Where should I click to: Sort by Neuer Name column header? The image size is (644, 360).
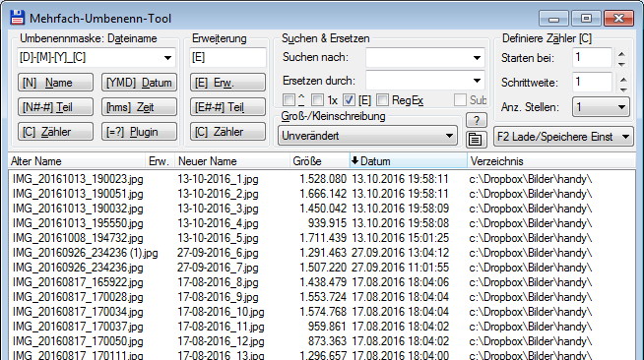pos(232,161)
